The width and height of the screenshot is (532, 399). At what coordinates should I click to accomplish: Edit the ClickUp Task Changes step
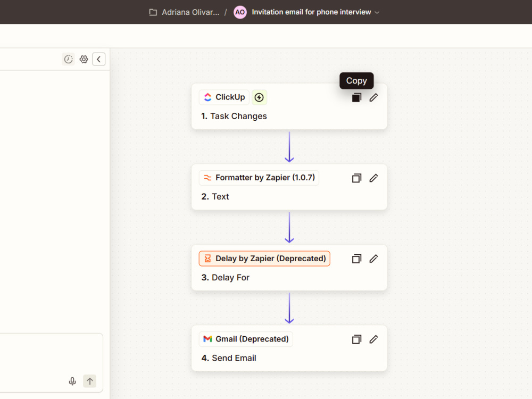(x=373, y=98)
